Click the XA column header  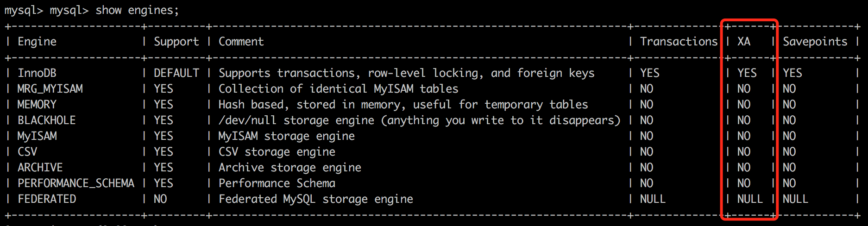[744, 42]
